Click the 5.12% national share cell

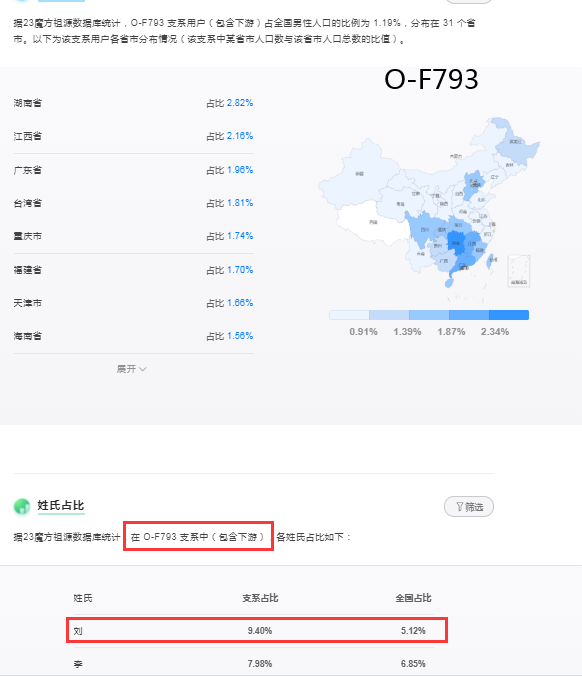point(413,631)
